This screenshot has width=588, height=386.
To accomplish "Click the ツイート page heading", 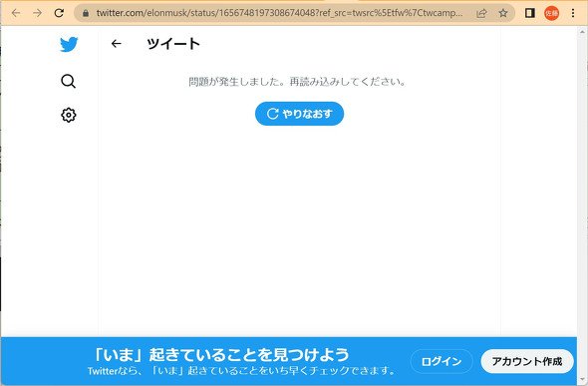I will click(173, 44).
